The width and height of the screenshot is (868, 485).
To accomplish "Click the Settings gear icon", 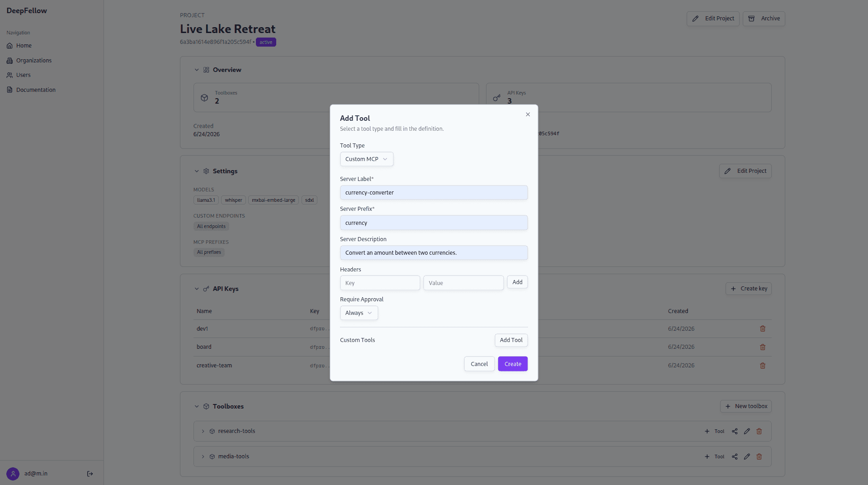I will point(206,171).
